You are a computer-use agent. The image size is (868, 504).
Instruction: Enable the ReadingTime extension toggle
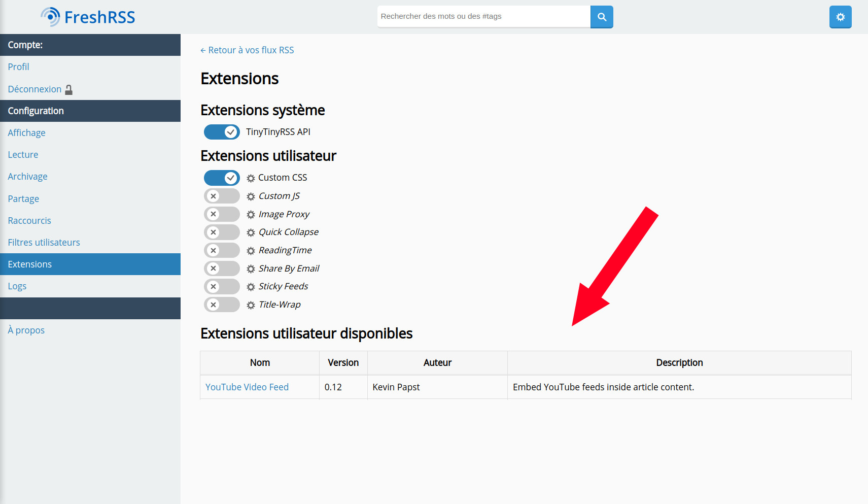coord(222,250)
